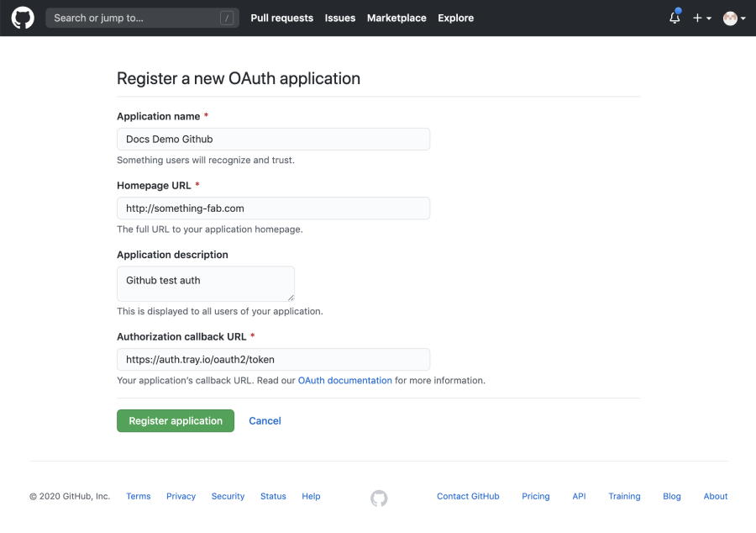Visit the Pricing footer link

(x=535, y=496)
